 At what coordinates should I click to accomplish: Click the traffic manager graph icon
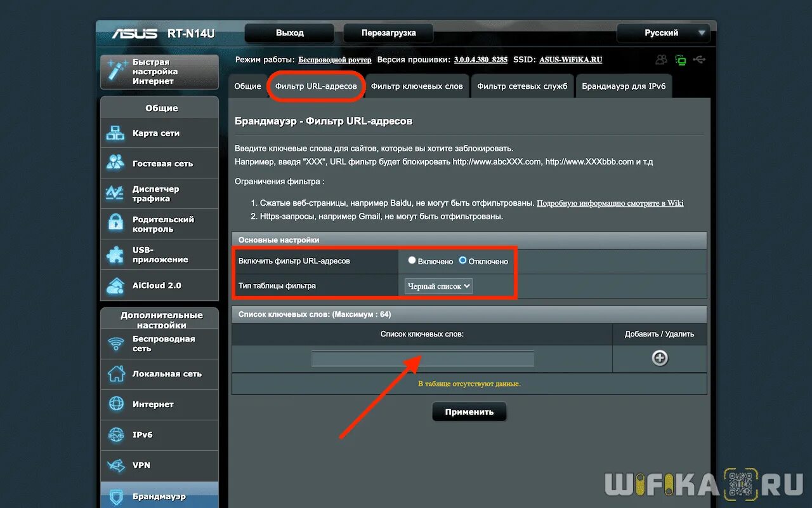pyautogui.click(x=115, y=193)
